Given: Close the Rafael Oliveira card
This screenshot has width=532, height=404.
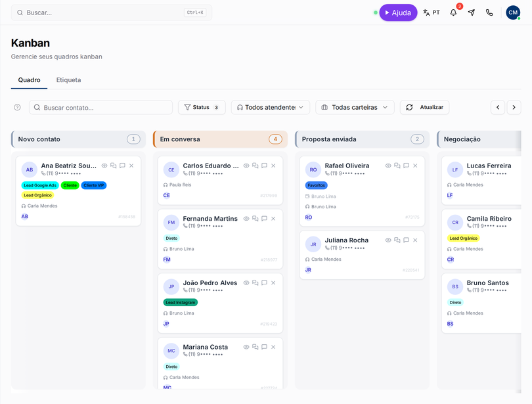Looking at the screenshot, I should (x=415, y=166).
